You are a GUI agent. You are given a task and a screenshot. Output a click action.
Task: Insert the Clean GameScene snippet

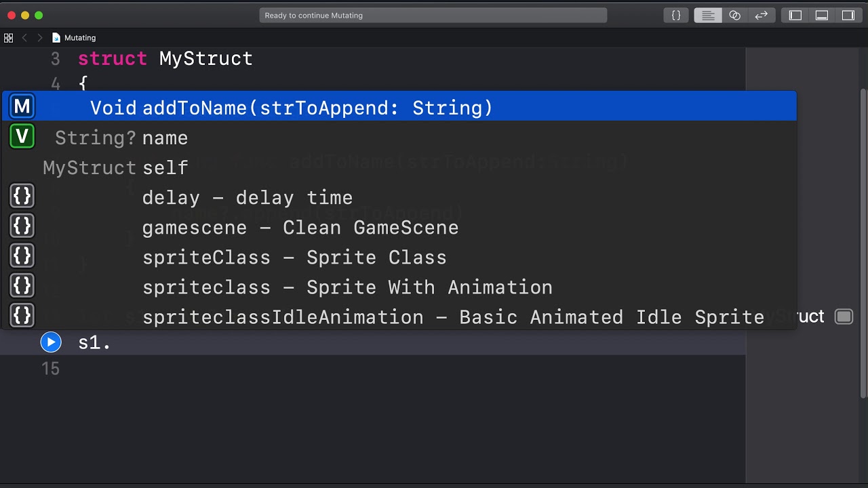tap(300, 228)
